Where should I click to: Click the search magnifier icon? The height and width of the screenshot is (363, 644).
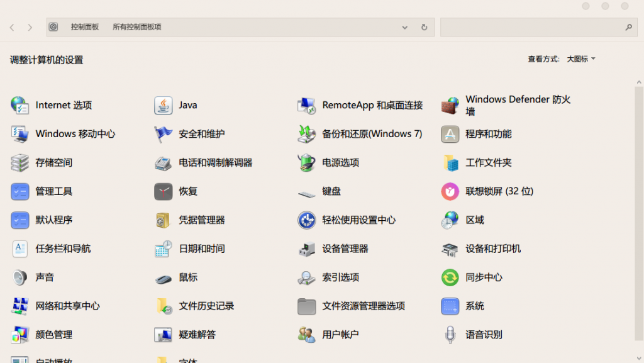(x=628, y=28)
